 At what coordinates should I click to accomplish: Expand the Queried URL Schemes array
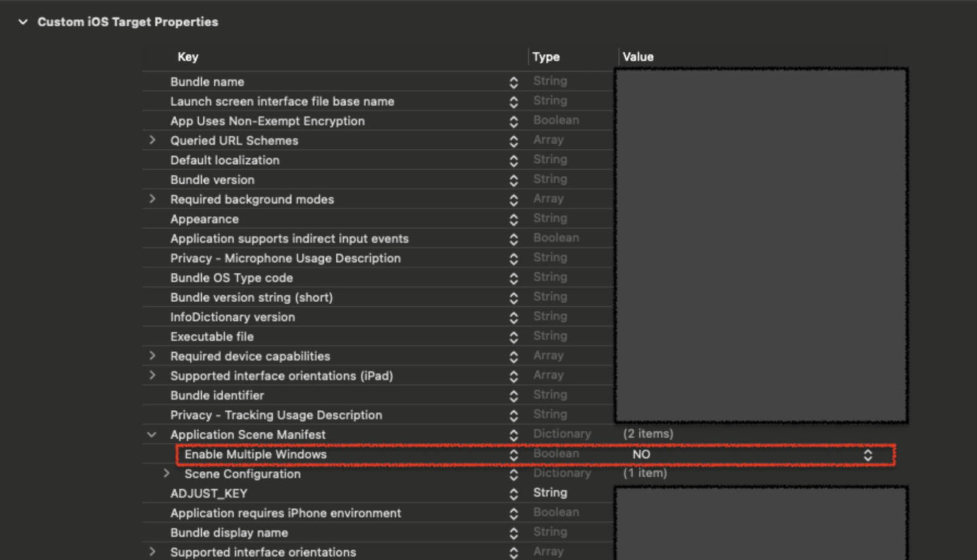click(x=152, y=140)
